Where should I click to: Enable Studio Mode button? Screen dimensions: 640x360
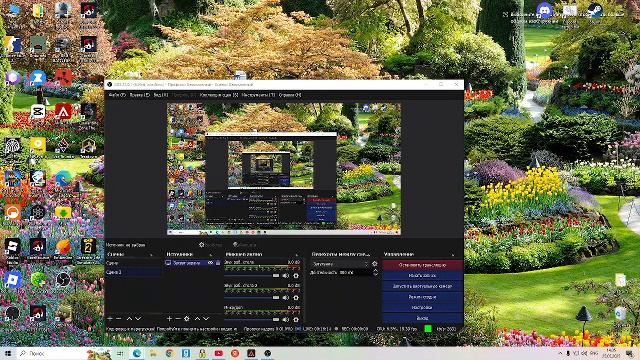(422, 297)
